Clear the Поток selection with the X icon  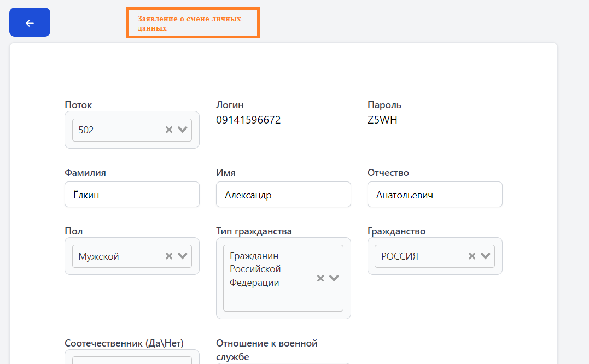coord(169,130)
